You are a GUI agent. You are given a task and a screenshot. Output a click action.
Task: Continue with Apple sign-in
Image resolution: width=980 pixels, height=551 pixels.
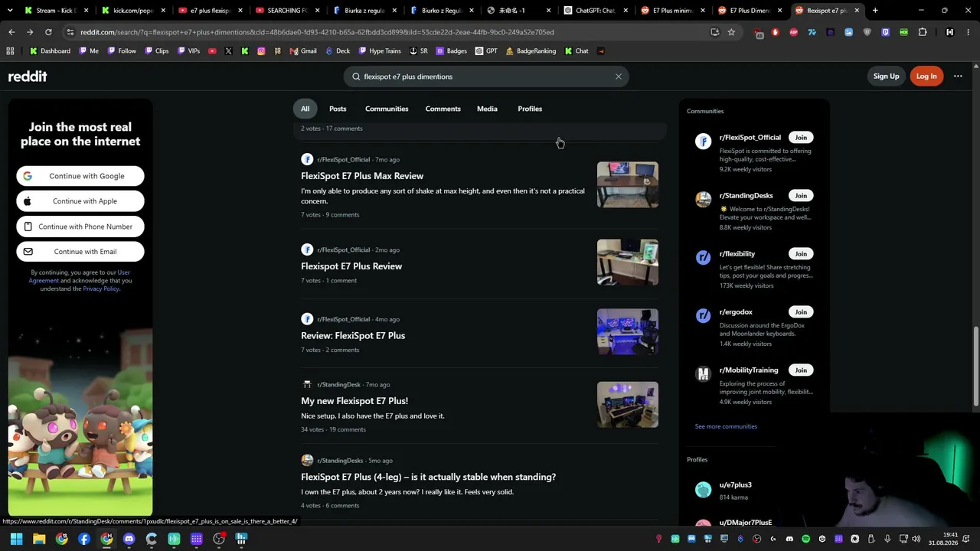80,201
